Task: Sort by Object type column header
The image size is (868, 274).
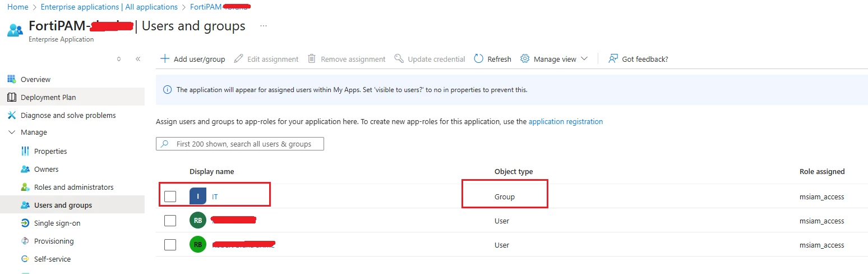Action: click(x=514, y=171)
